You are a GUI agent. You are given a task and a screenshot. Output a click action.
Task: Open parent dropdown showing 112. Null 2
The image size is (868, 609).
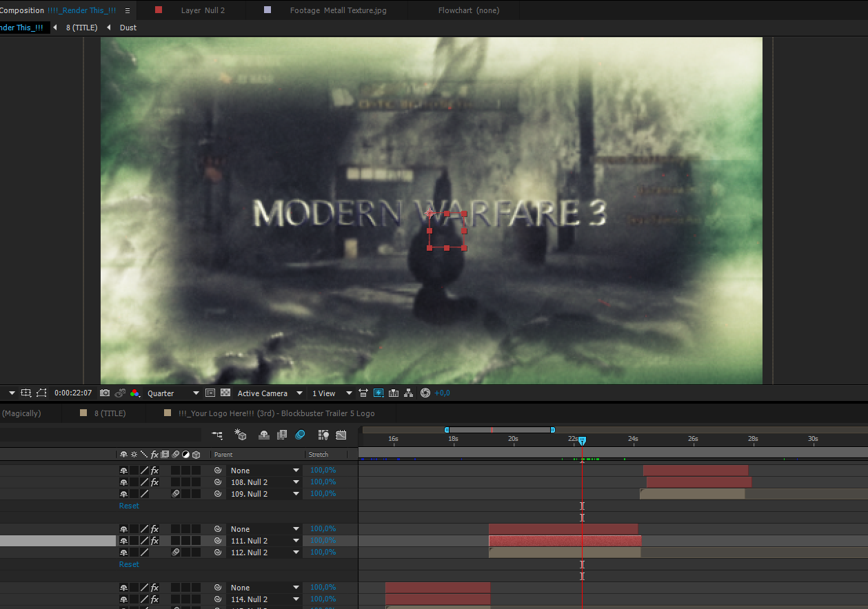click(x=265, y=553)
